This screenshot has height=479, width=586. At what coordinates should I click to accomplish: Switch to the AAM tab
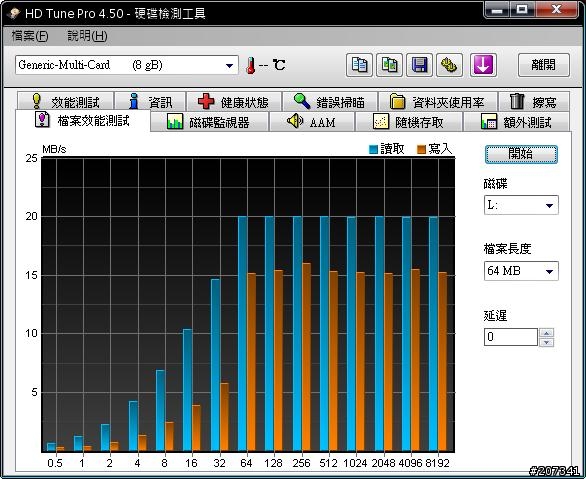point(312,122)
